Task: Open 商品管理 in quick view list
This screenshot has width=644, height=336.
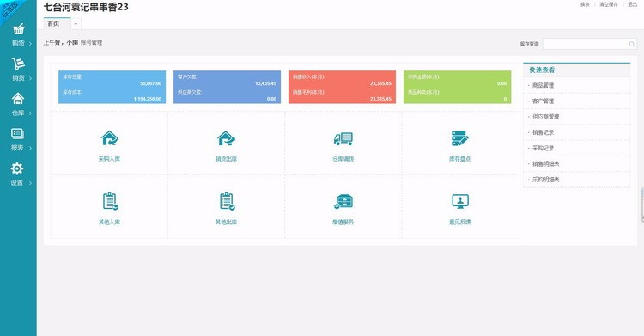Action: click(543, 85)
